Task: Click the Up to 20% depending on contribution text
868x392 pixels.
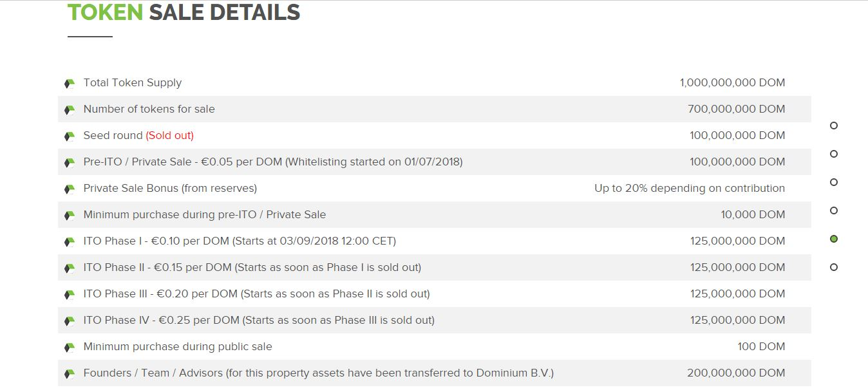Action: coord(690,189)
